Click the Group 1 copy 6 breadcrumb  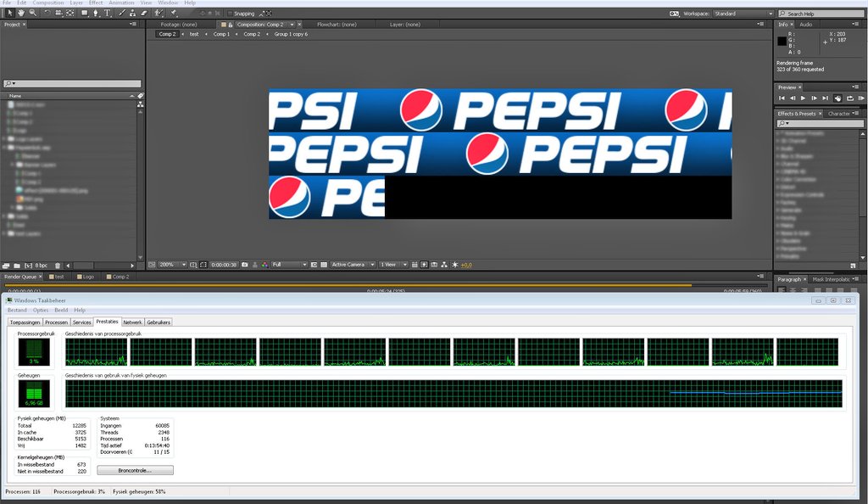coord(292,34)
